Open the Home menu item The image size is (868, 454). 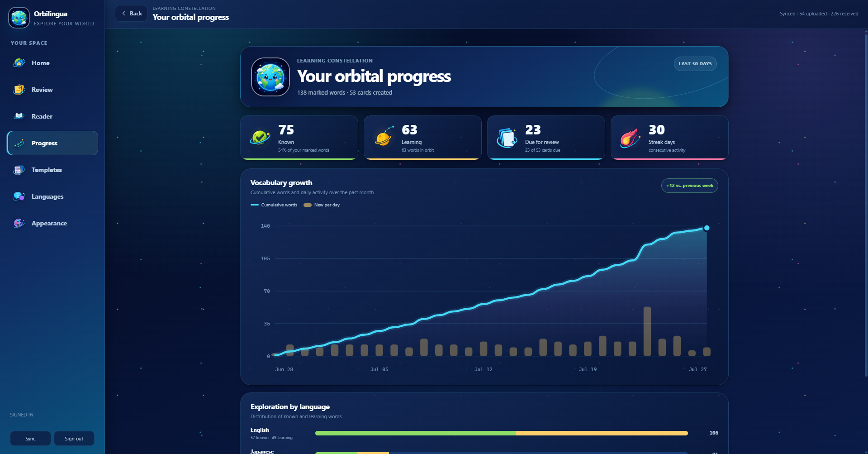(52, 63)
